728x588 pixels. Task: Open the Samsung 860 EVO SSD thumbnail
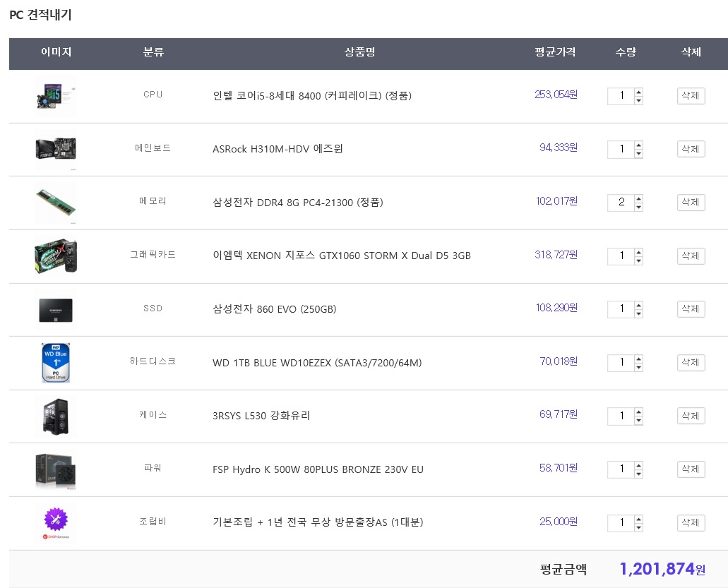click(x=56, y=310)
